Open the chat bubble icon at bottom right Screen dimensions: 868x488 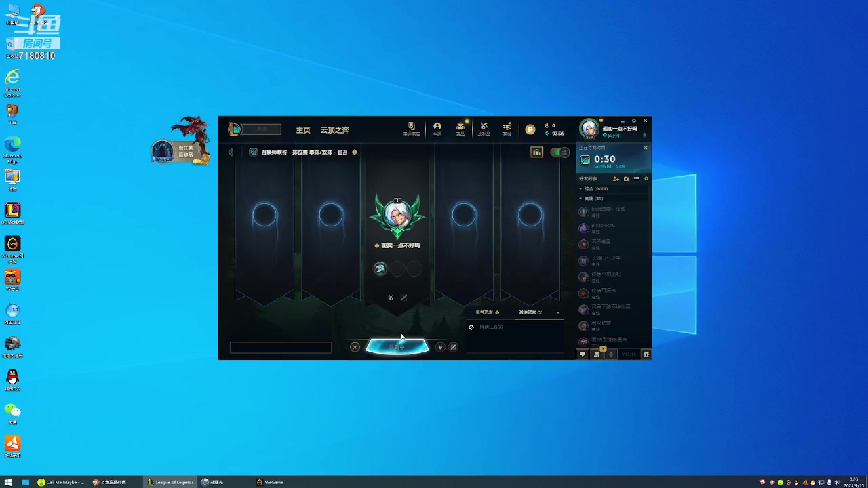pos(583,354)
